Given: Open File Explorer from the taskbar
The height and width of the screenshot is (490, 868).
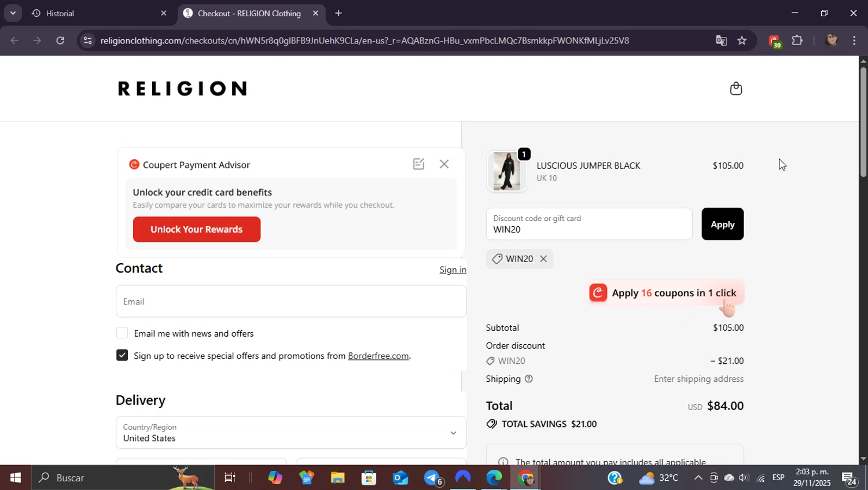Looking at the screenshot, I should 337,478.
